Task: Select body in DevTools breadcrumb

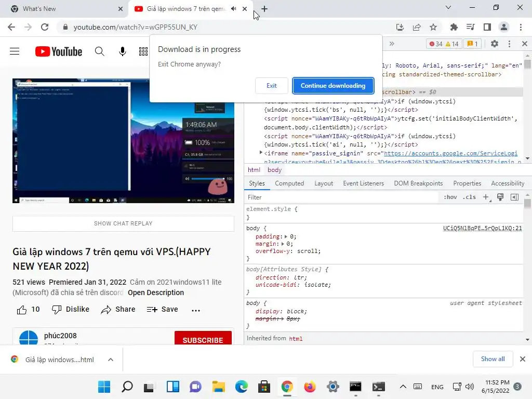Action: click(x=274, y=170)
